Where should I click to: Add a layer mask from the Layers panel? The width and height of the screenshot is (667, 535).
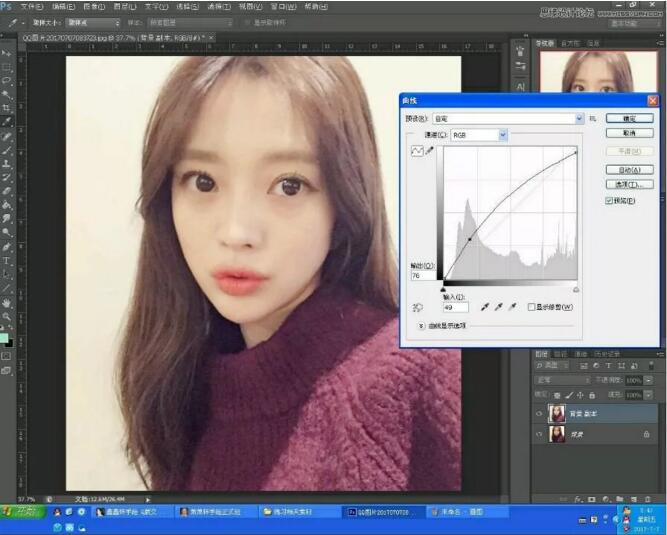(x=592, y=499)
